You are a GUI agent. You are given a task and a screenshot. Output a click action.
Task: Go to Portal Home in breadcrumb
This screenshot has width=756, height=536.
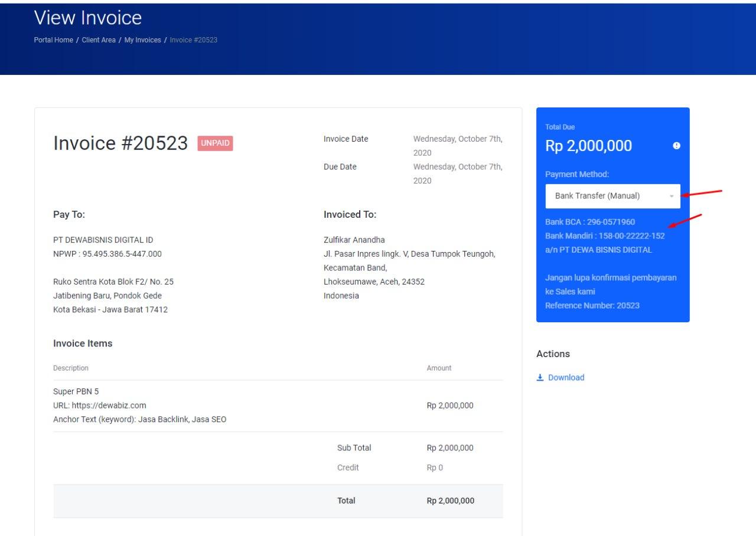coord(54,40)
